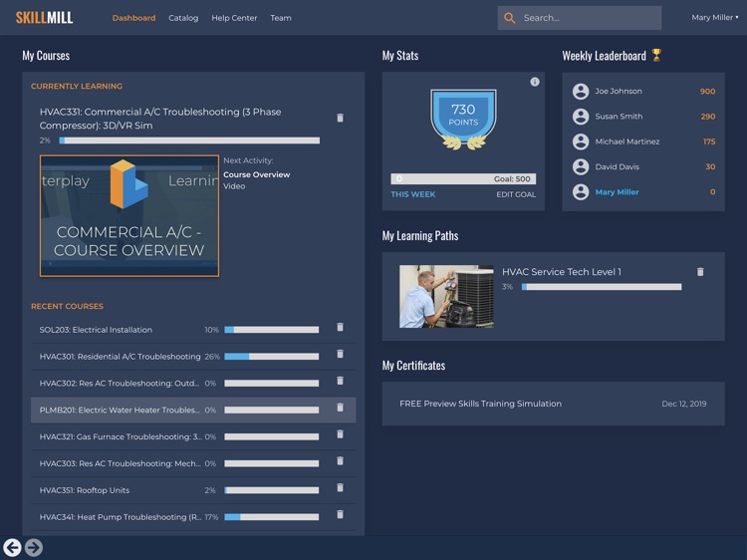Click Joe Johnson's avatar icon
747x560 pixels.
pyautogui.click(x=581, y=91)
